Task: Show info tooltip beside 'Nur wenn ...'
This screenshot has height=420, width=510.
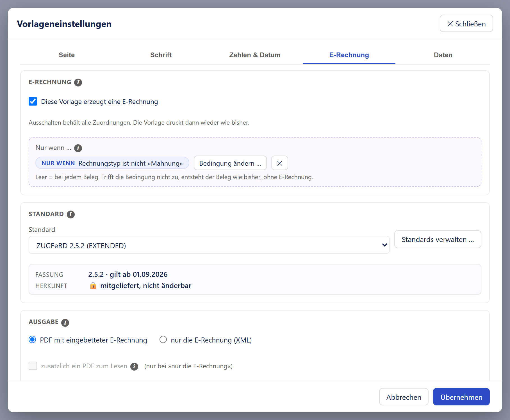Action: [78, 148]
